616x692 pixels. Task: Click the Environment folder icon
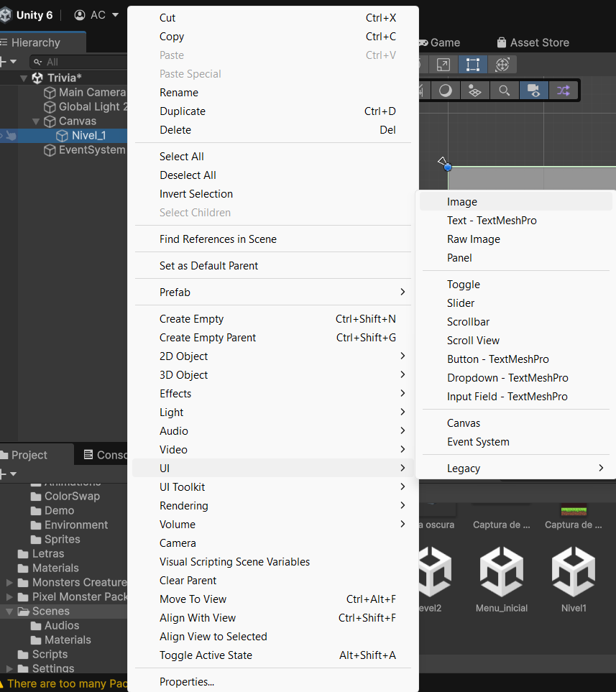(36, 525)
